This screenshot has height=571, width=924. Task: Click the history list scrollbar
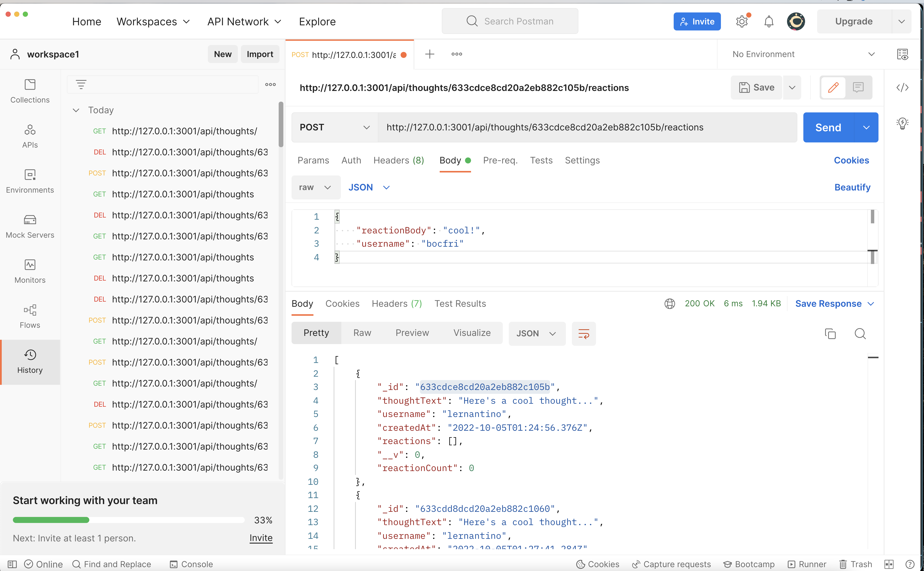(281, 125)
